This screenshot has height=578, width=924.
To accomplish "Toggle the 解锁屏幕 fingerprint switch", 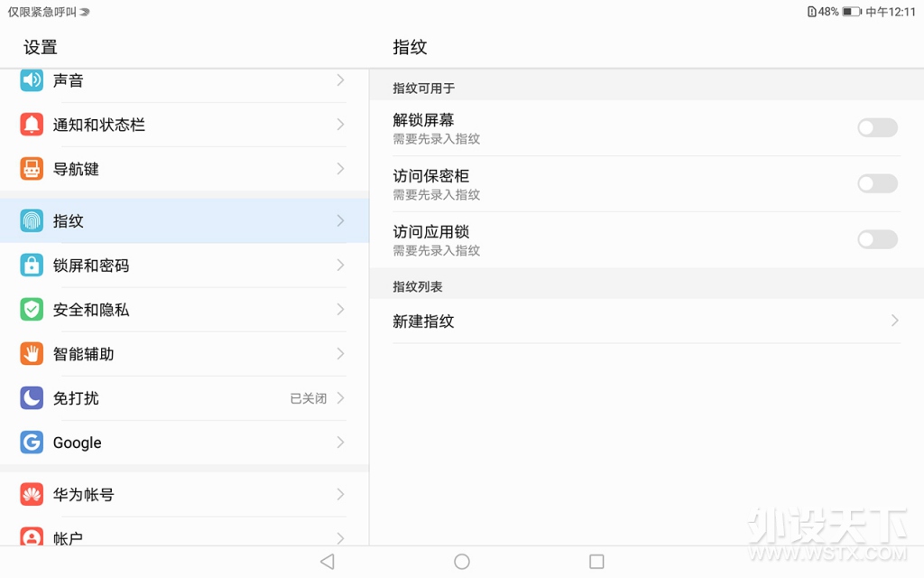I will [x=877, y=127].
